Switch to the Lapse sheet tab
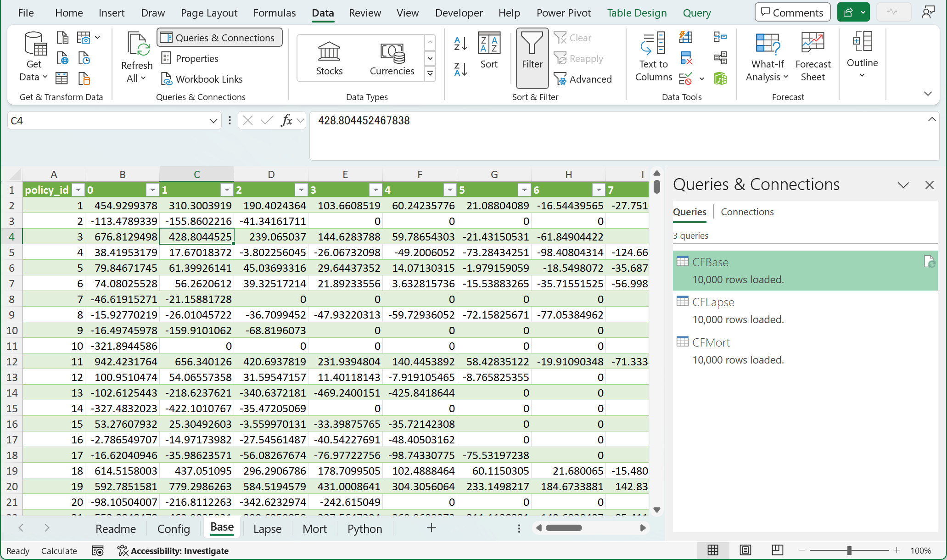The width and height of the screenshot is (947, 560). coord(267,529)
